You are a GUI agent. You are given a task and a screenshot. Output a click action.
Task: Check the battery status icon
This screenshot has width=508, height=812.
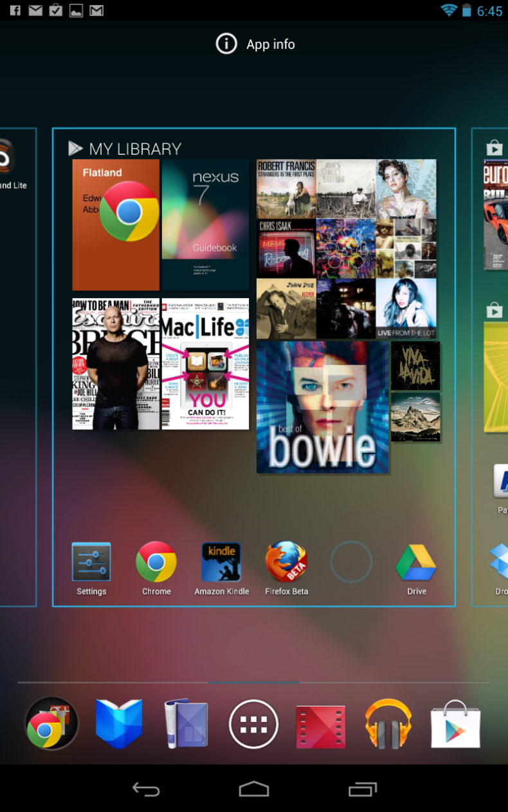pos(466,10)
